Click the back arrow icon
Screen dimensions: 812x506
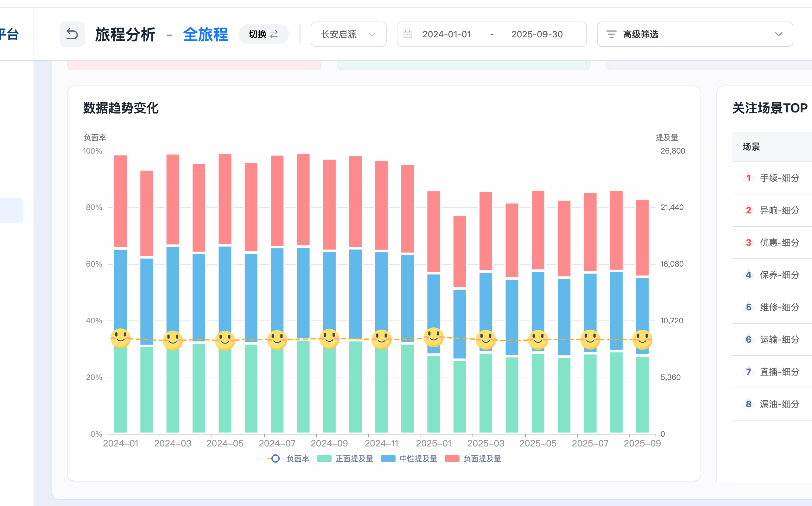click(72, 34)
